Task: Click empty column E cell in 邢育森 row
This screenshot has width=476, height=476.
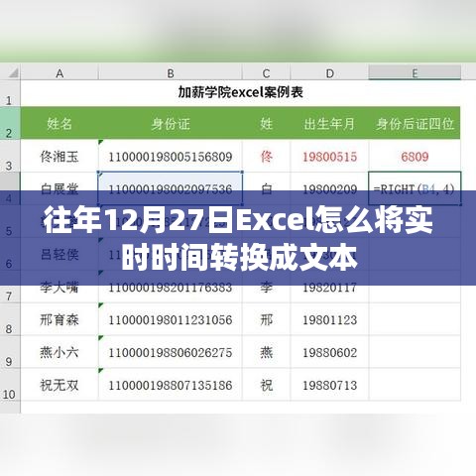Action: [x=415, y=319]
